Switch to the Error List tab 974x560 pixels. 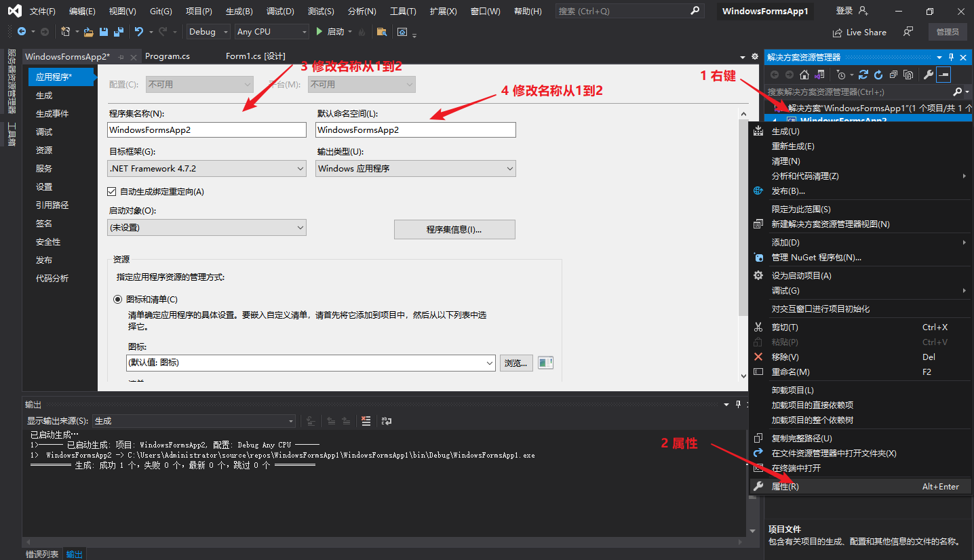tap(42, 554)
